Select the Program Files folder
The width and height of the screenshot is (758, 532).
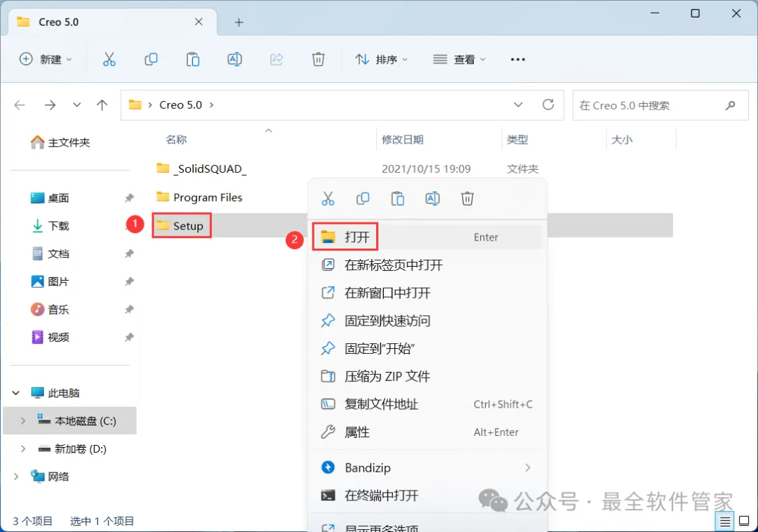[199, 197]
